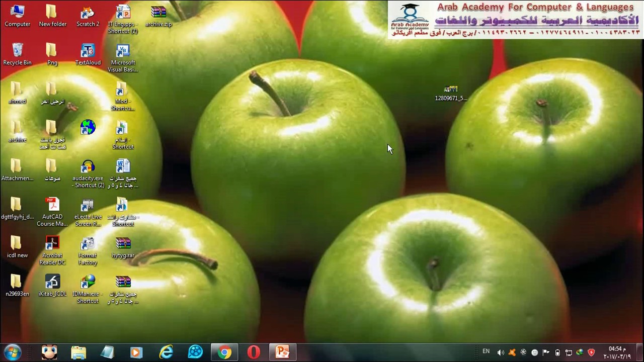Open Windows Explorer folder icon in taskbar
Screen dimensions: 644x362
point(78,352)
